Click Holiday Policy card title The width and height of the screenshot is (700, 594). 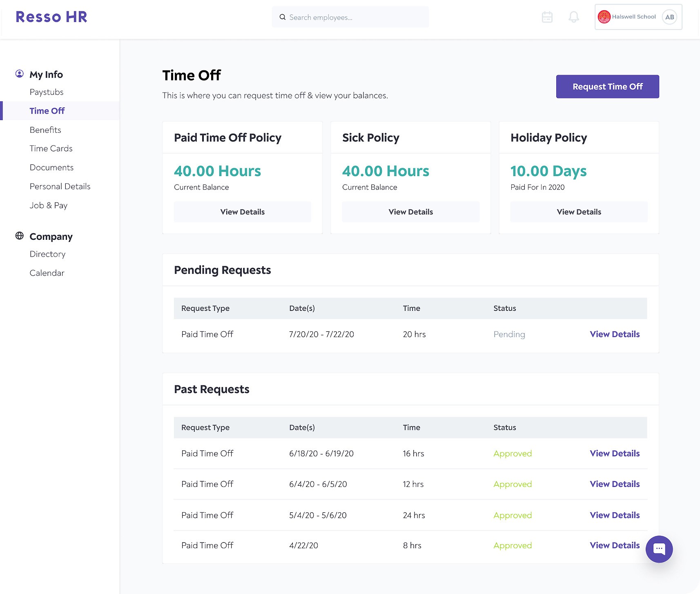tap(548, 138)
